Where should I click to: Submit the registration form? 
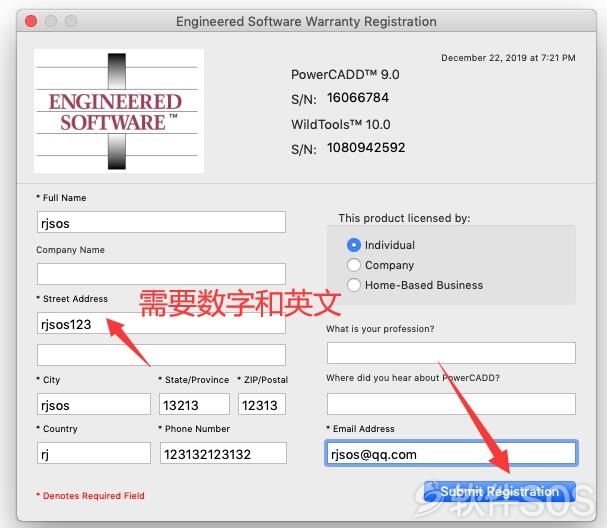click(x=499, y=492)
